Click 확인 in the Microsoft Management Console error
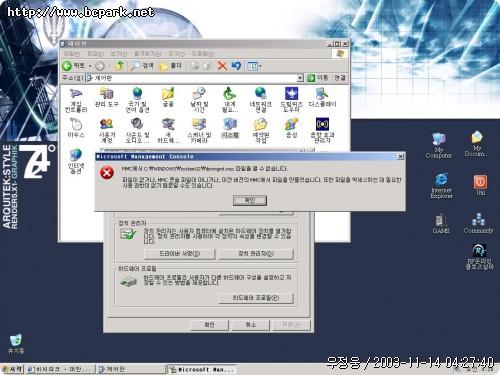Image resolution: width=500 pixels, height=375 pixels. [x=250, y=200]
